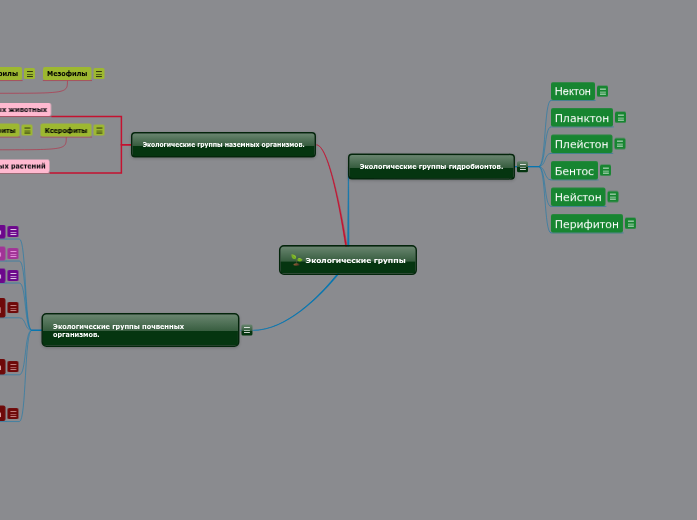Image resolution: width=697 pixels, height=520 pixels.
Task: Open the note icon next to Нейстон
Action: [x=613, y=197]
